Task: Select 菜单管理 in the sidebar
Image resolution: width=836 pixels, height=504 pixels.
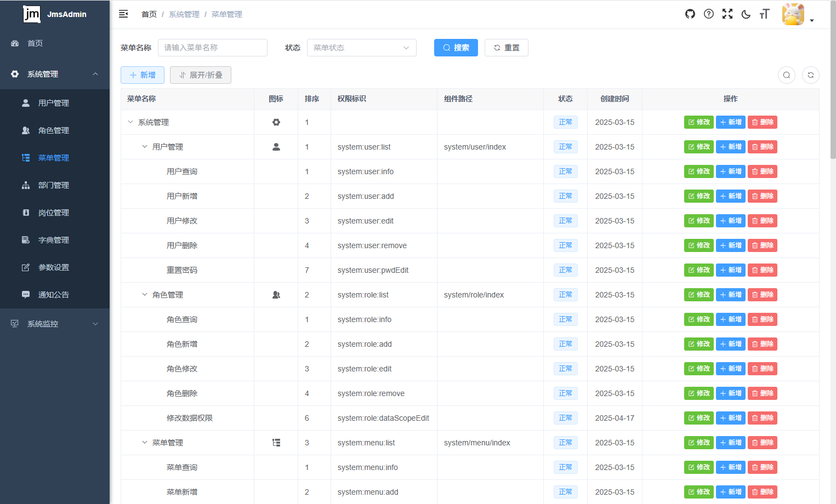Action: pos(55,158)
